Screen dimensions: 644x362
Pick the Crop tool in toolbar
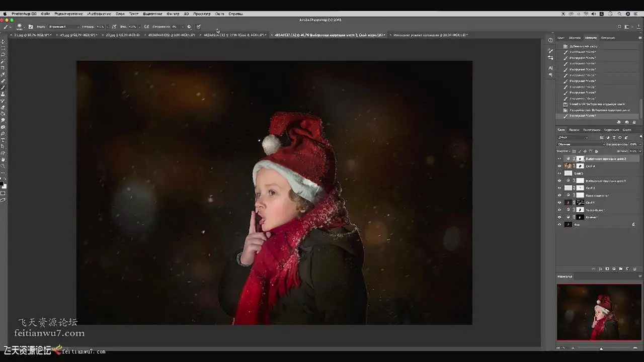(3, 68)
